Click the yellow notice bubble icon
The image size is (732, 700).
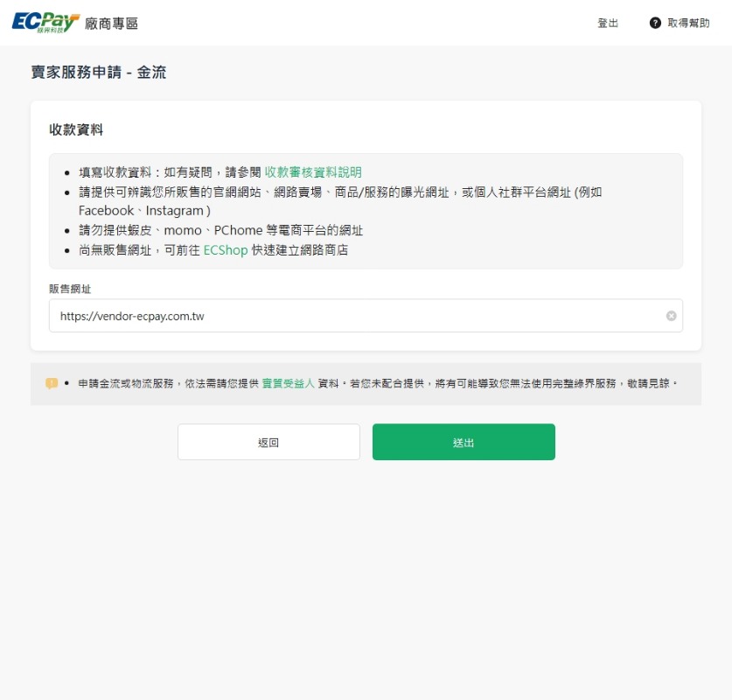[52, 383]
